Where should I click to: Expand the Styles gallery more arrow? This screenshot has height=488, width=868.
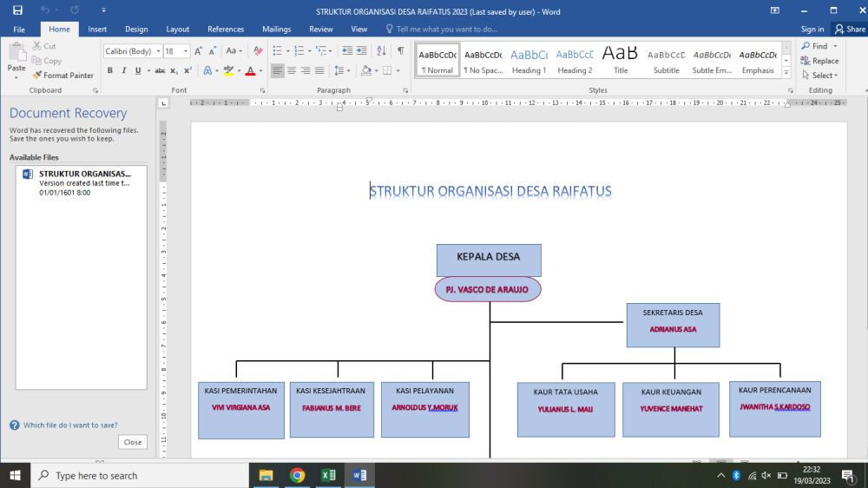tap(786, 72)
